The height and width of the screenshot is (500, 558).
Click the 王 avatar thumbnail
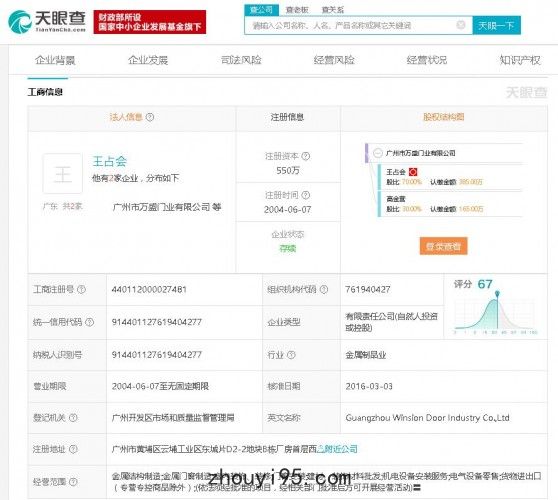pyautogui.click(x=63, y=174)
